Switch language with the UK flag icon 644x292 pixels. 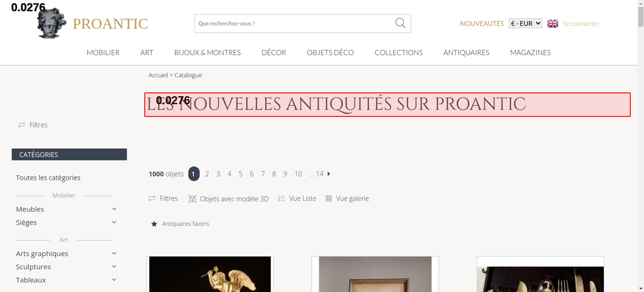click(553, 23)
